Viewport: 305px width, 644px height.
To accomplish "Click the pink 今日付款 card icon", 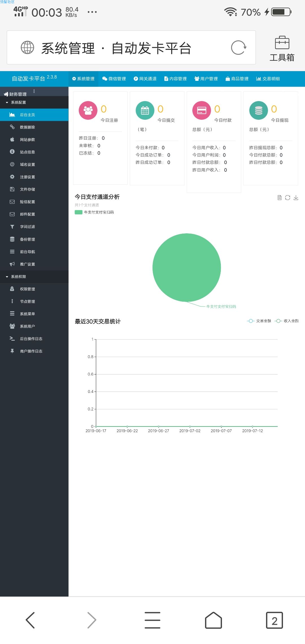I will (202, 110).
